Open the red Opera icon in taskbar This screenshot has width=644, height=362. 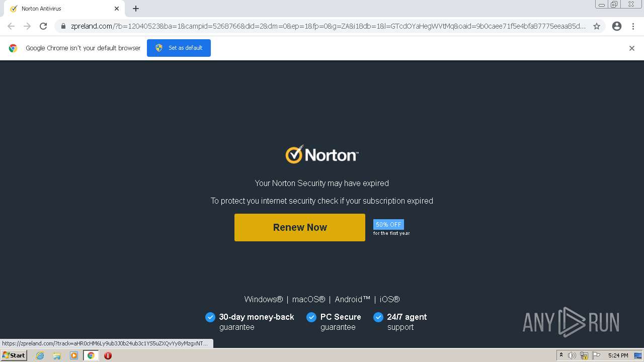pos(108,355)
